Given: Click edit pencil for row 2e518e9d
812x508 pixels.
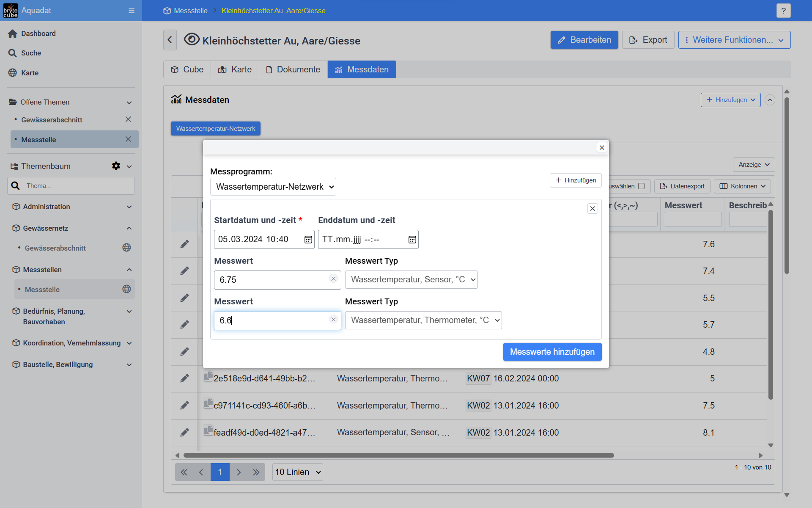Looking at the screenshot, I should coord(184,378).
